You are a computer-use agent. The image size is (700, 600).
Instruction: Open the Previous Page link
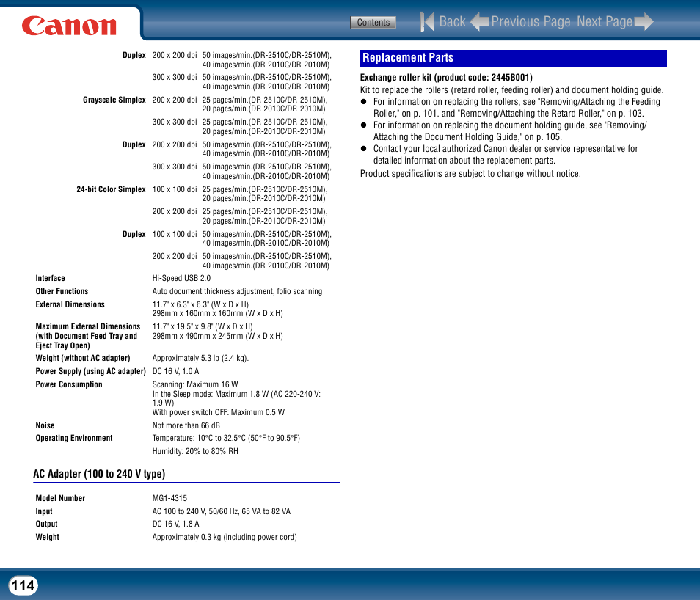(531, 21)
